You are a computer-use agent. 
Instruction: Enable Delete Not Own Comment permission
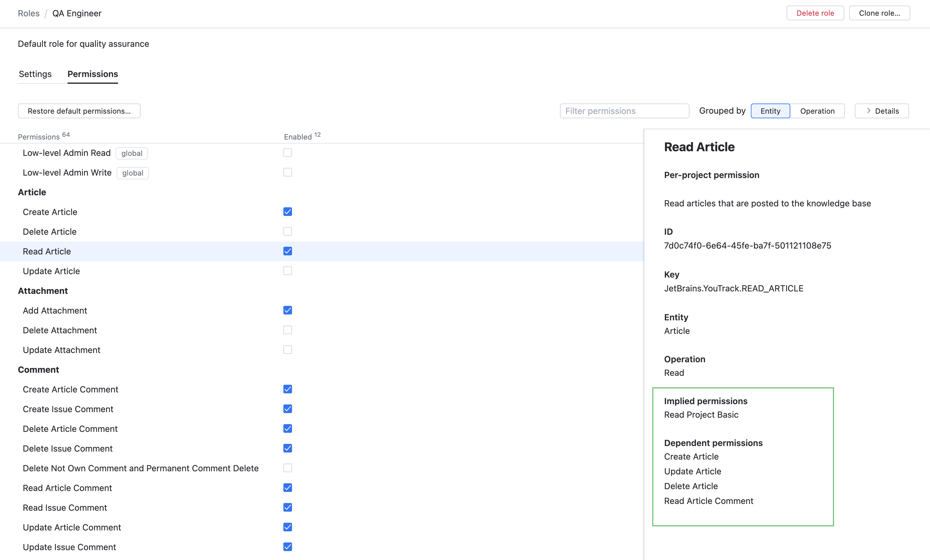pyautogui.click(x=288, y=468)
